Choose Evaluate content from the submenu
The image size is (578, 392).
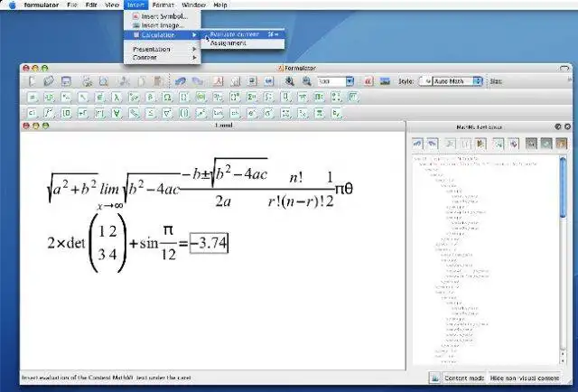pos(243,34)
